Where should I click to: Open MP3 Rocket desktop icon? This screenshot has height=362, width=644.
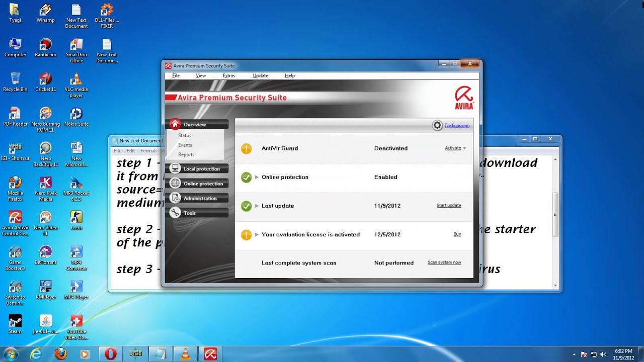[x=76, y=189]
